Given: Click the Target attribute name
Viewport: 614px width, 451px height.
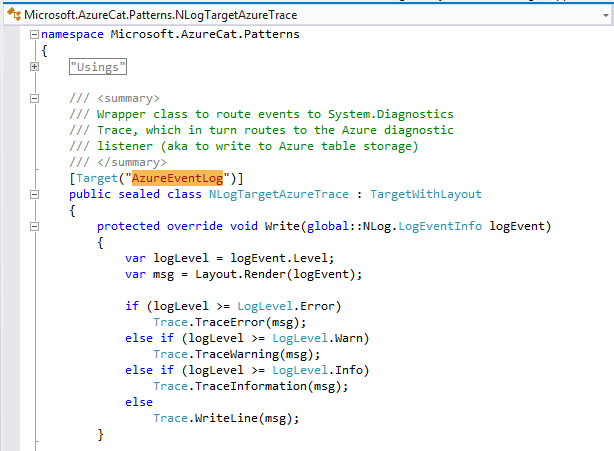Looking at the screenshot, I should pyautogui.click(x=97, y=179).
